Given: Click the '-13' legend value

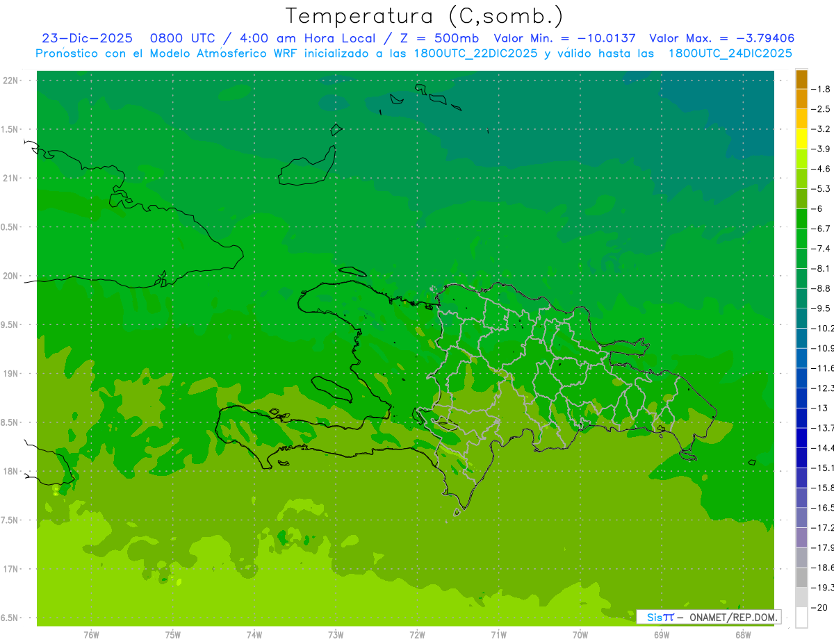Looking at the screenshot, I should coord(821,408).
